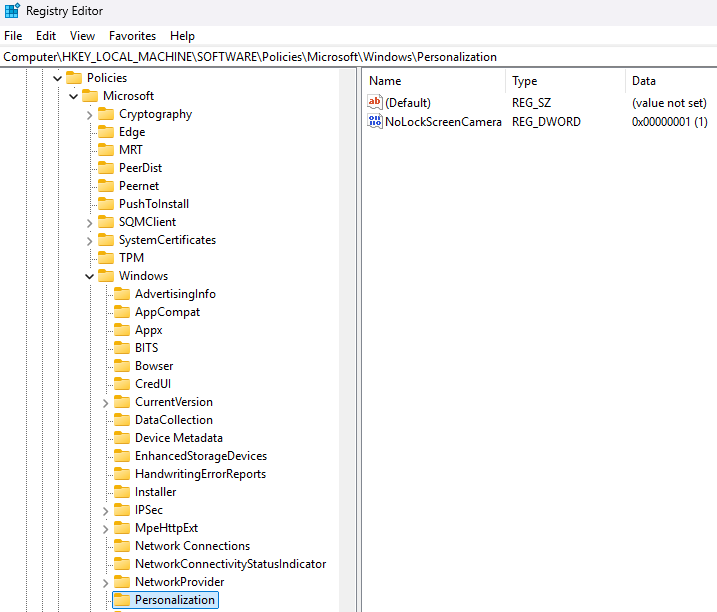Select the NetworkProvider key label
This screenshot has height=612, width=717.
coord(180,581)
